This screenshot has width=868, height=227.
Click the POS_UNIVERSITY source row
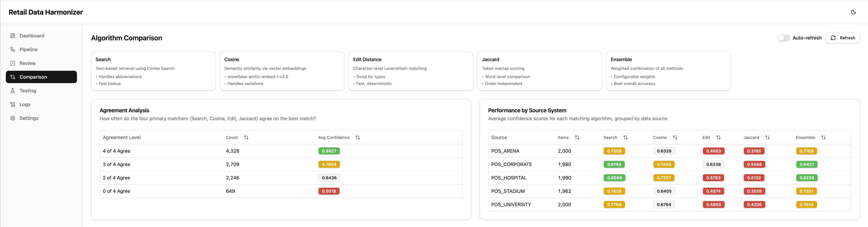(669, 205)
